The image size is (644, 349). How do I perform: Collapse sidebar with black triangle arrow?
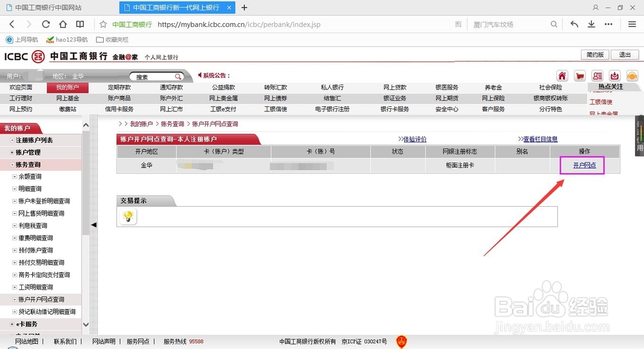pos(94,225)
